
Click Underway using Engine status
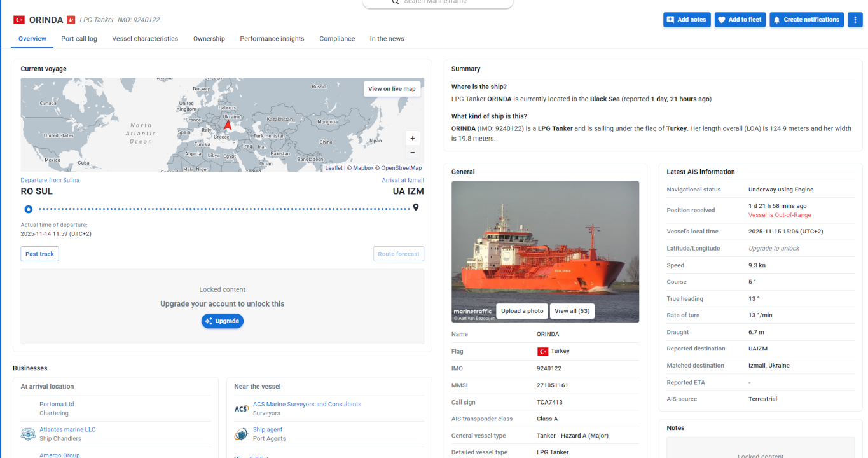[x=781, y=190]
